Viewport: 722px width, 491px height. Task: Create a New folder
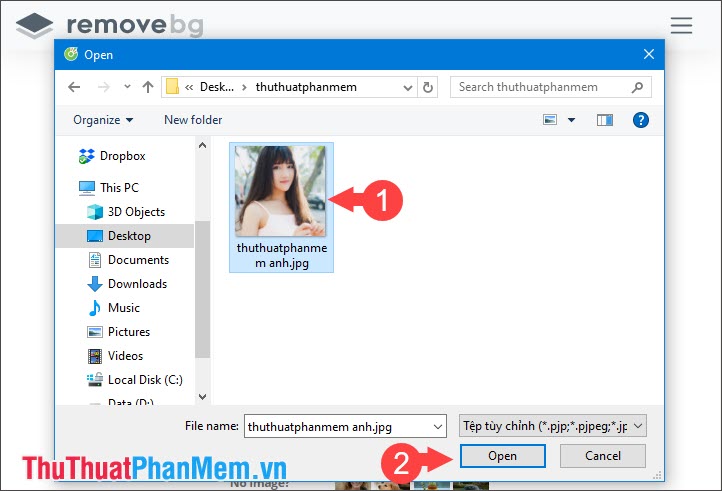tap(193, 120)
